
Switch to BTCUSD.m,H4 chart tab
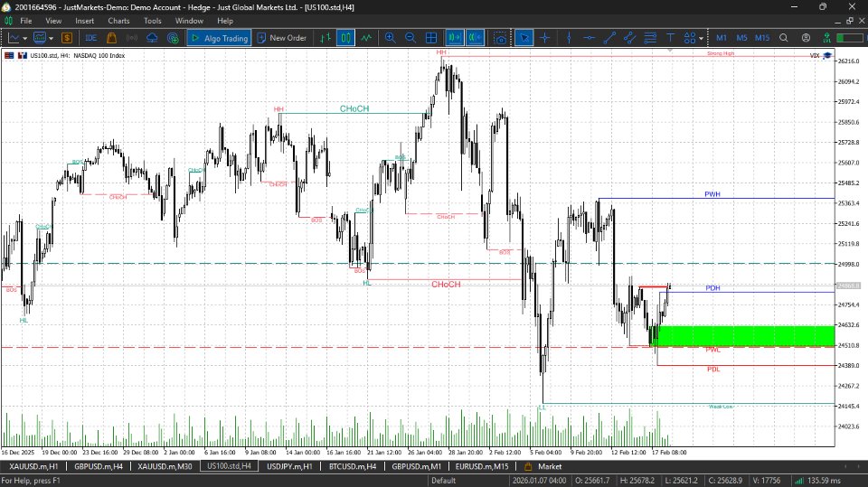353,466
